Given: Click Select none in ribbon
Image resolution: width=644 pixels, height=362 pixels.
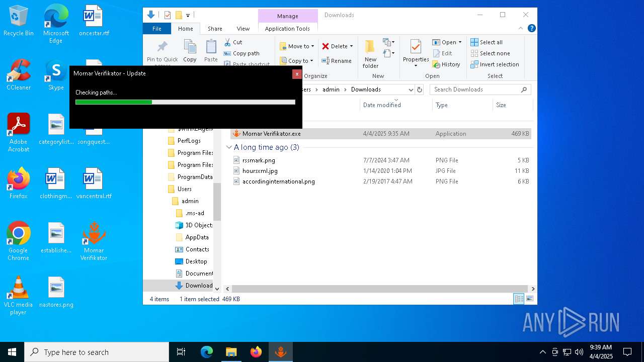Looking at the screenshot, I should pos(490,53).
